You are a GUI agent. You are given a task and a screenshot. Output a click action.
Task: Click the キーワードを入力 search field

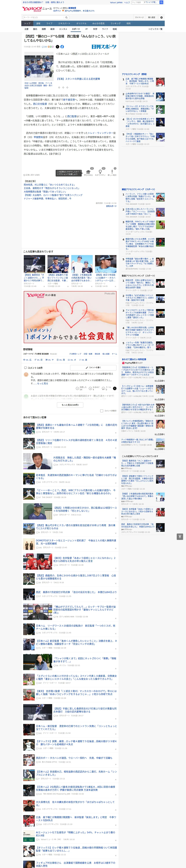tap(44, 18)
